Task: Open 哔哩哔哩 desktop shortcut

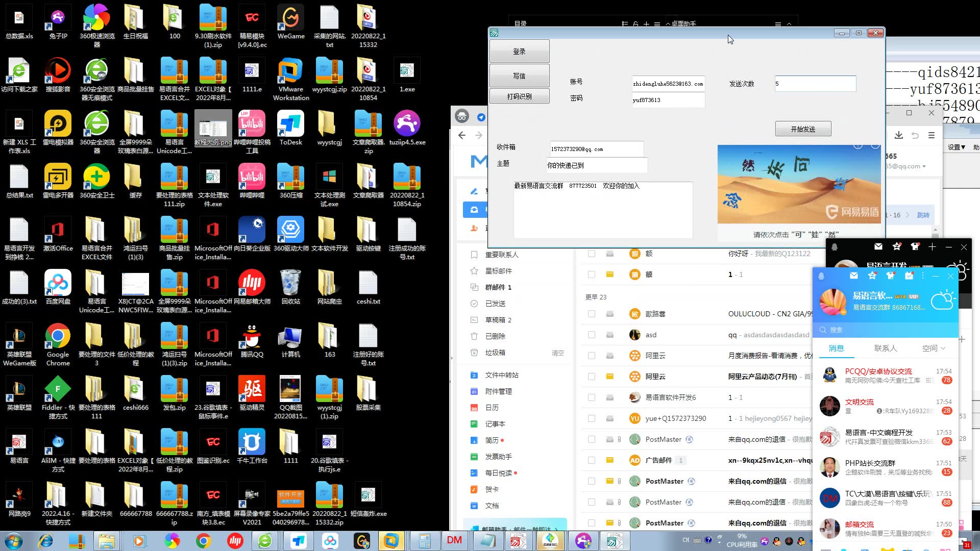Action: (x=252, y=182)
